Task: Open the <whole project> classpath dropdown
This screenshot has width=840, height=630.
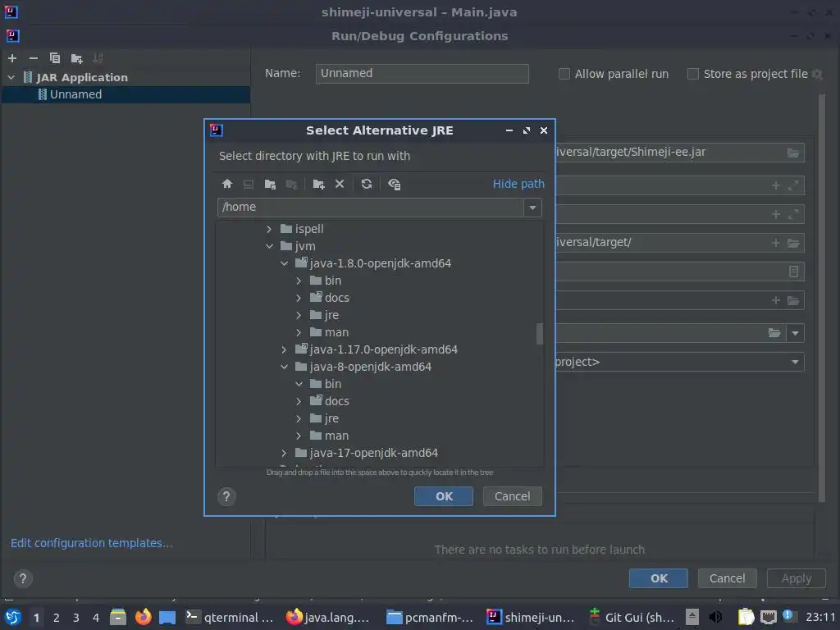Action: point(795,362)
